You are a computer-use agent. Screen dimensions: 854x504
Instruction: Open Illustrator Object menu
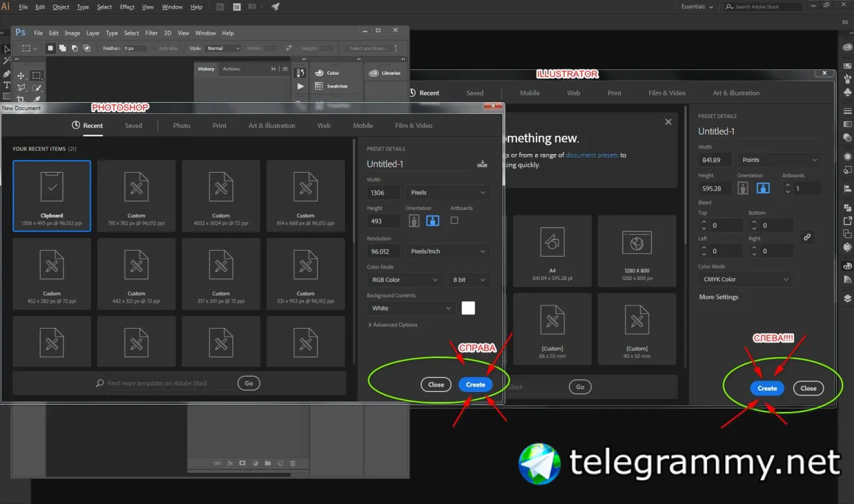point(61,7)
